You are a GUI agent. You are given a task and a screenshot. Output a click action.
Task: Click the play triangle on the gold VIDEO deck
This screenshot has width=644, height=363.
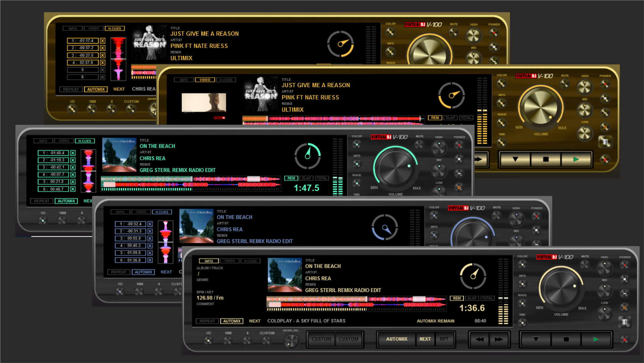tap(576, 159)
